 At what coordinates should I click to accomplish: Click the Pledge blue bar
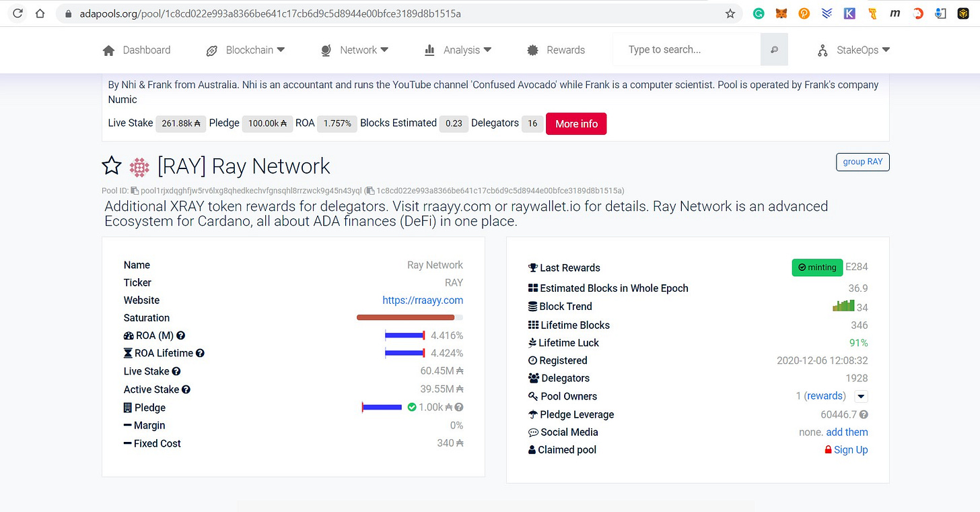tap(382, 407)
